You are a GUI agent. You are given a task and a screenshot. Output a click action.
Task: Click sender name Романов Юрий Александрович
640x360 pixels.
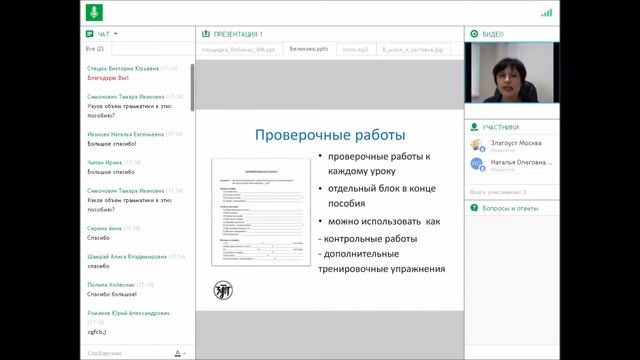[x=129, y=313]
